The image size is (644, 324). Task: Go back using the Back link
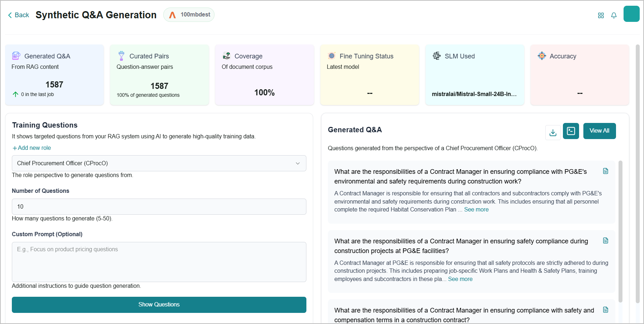(x=18, y=15)
